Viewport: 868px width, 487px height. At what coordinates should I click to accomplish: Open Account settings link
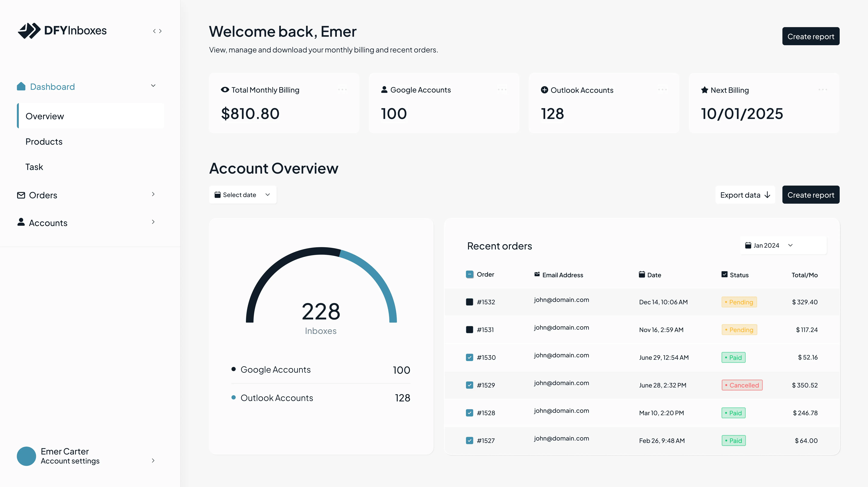(70, 461)
